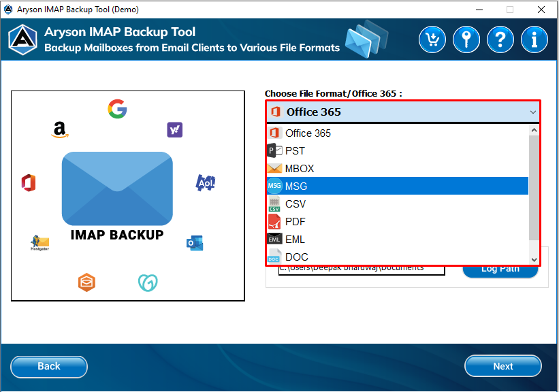Select EML from the format list
The height and width of the screenshot is (392, 559).
click(x=398, y=239)
